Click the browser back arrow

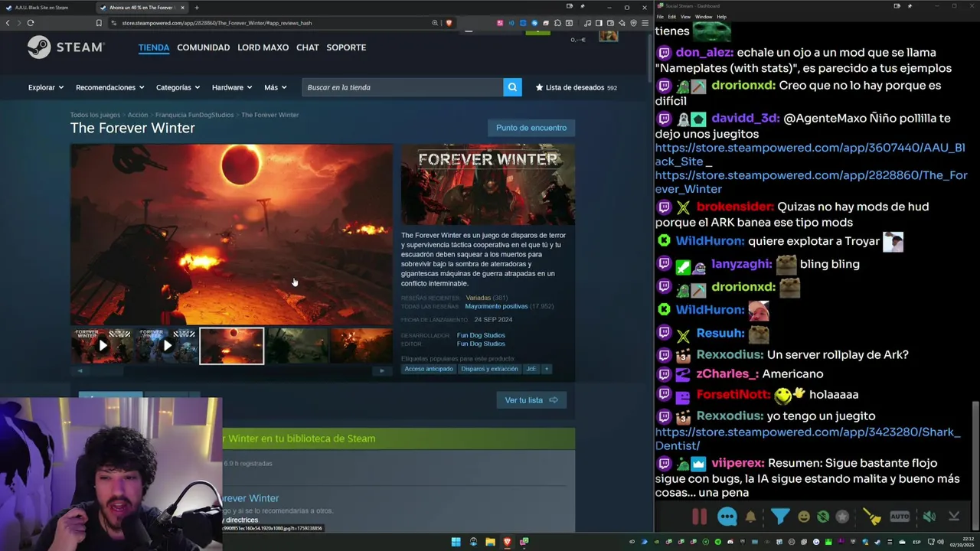point(8,23)
